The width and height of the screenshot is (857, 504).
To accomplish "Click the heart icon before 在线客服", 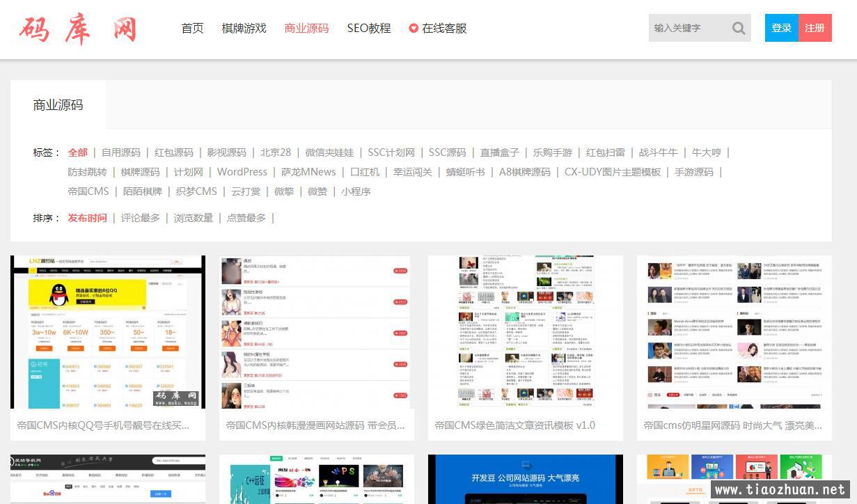I will point(414,29).
